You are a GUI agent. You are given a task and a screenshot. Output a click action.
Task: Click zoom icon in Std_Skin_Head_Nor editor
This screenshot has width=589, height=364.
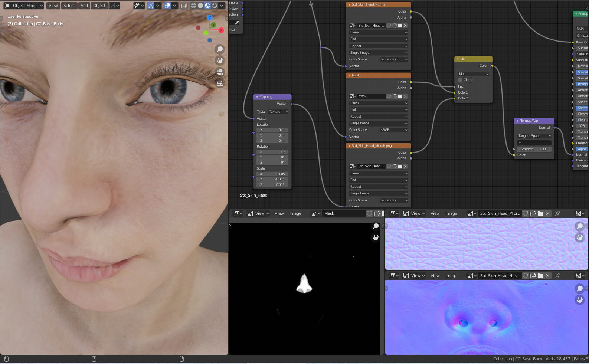pyautogui.click(x=580, y=288)
